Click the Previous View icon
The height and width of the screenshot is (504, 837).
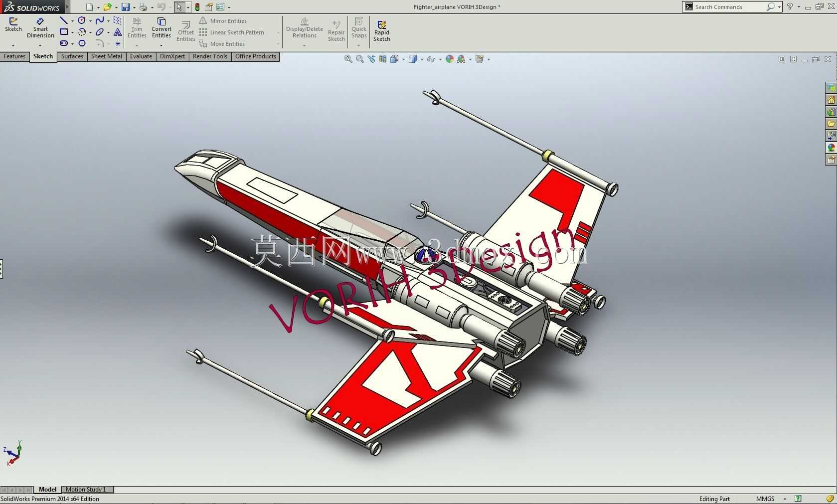point(371,59)
